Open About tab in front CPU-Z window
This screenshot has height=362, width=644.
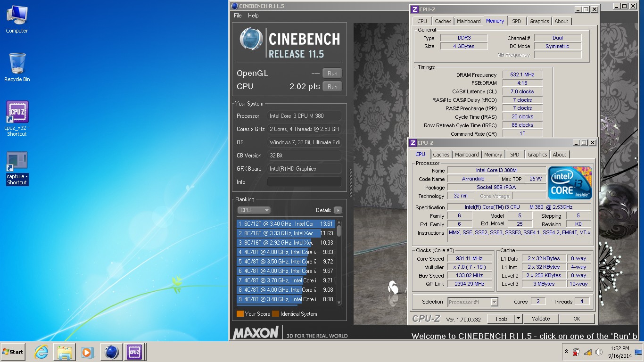pos(560,155)
